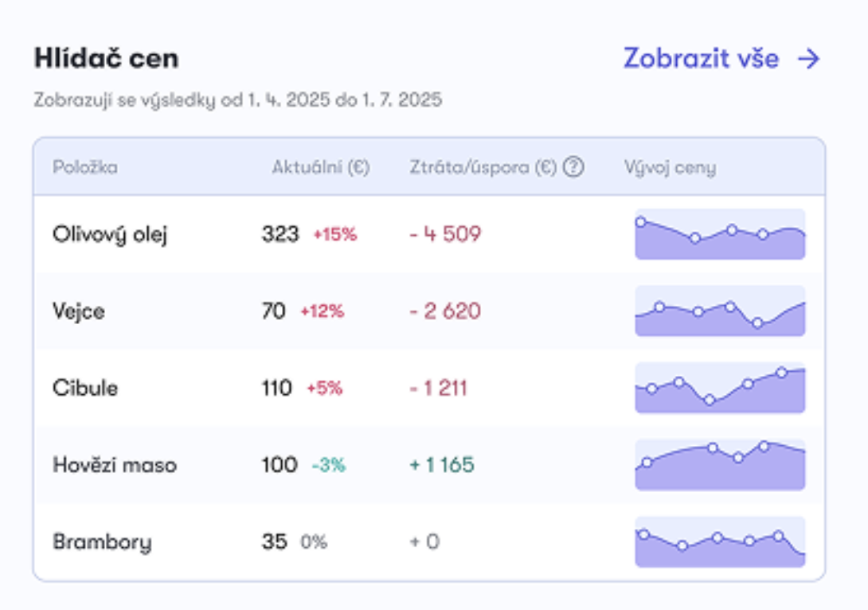Screen dimensions: 868x610
Task: Click the - 4 509 loss value
Action: click(x=445, y=234)
